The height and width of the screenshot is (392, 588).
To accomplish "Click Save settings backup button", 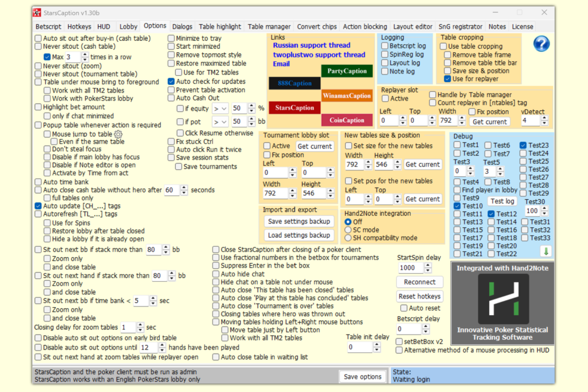I will point(299,222).
